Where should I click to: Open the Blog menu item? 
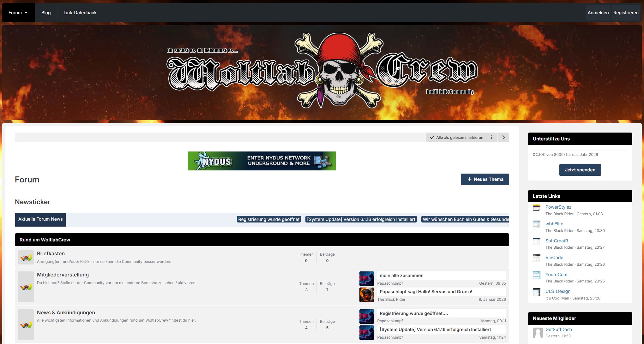[x=46, y=13]
